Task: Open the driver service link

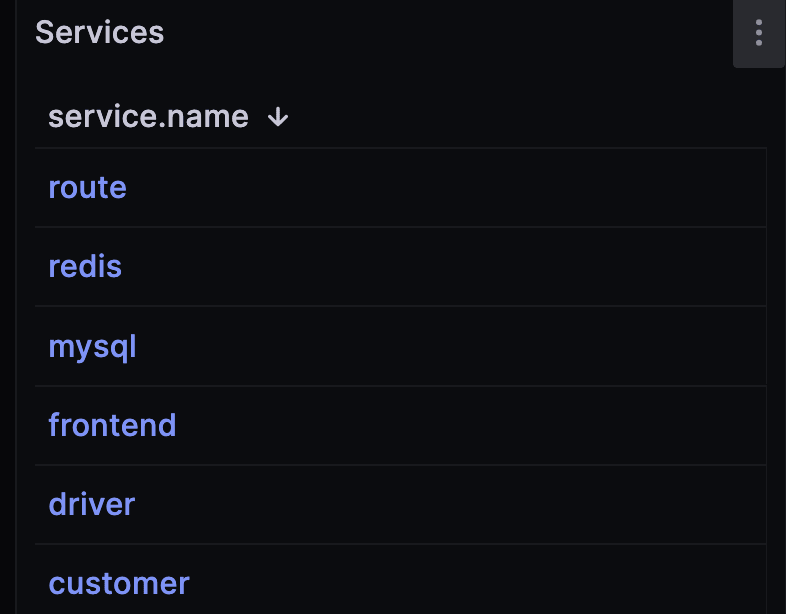Action: pos(92,504)
